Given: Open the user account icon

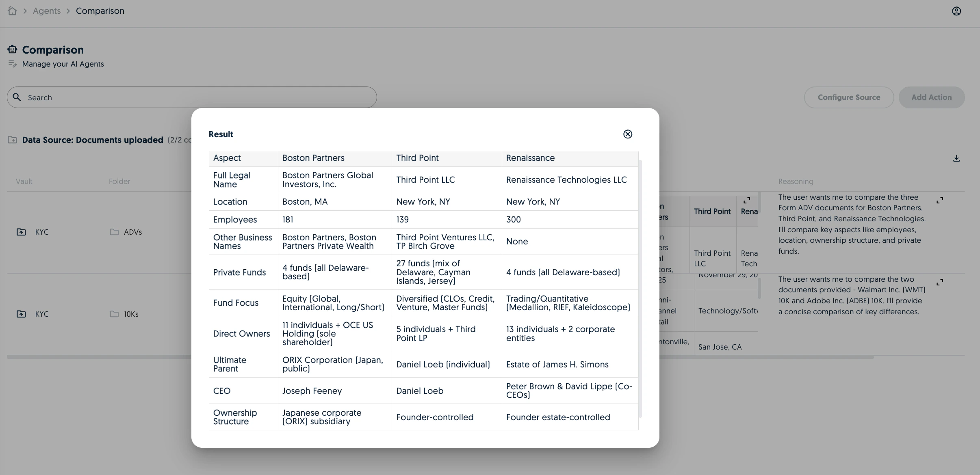Looking at the screenshot, I should tap(956, 11).
